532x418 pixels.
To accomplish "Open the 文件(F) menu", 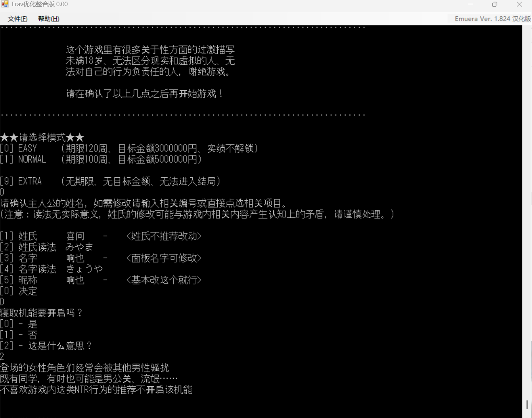I will 18,19.
